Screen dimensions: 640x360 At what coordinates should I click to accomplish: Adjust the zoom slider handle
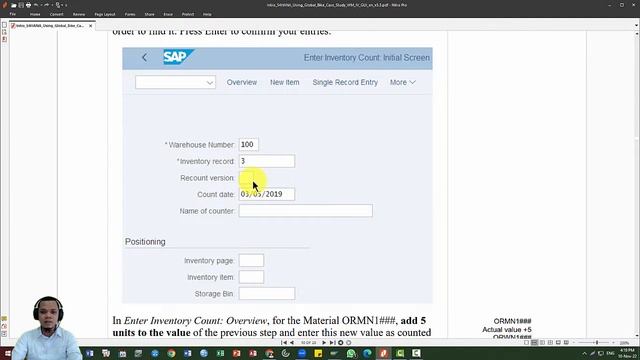(x=597, y=343)
